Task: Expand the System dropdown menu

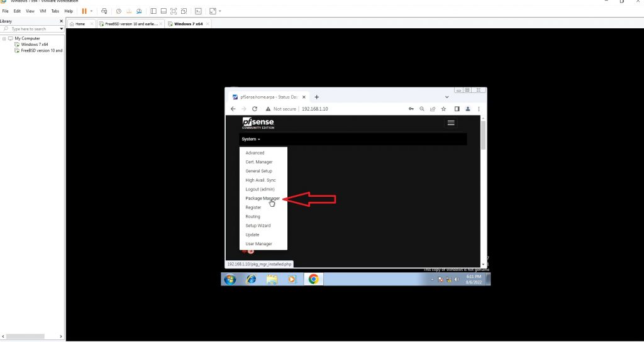Action: click(x=250, y=139)
